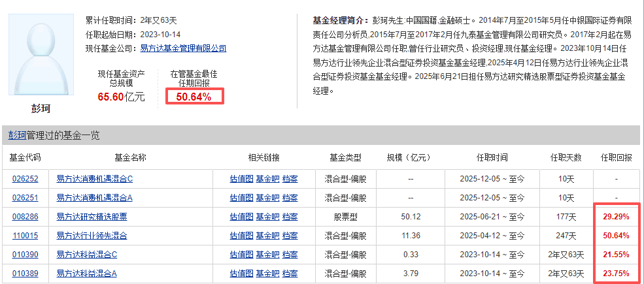Click the 累计任职时间 2年又63天 line

pos(131,20)
